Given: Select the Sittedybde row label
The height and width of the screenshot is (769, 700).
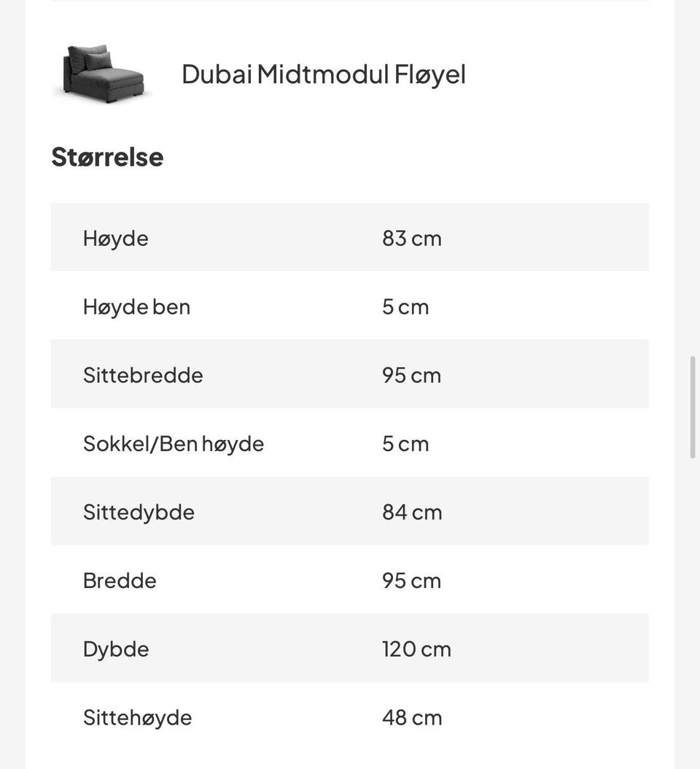Looking at the screenshot, I should pos(139,512).
